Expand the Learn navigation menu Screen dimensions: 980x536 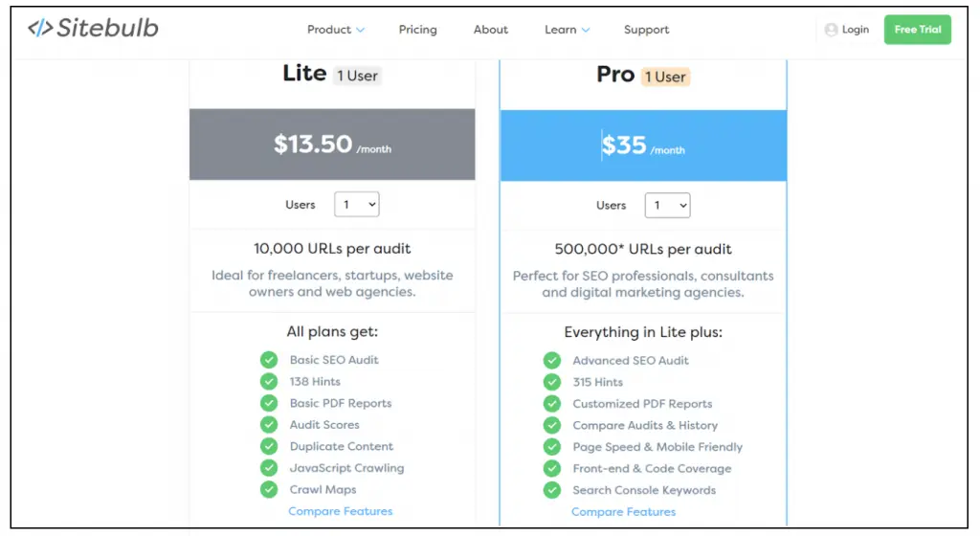(567, 30)
